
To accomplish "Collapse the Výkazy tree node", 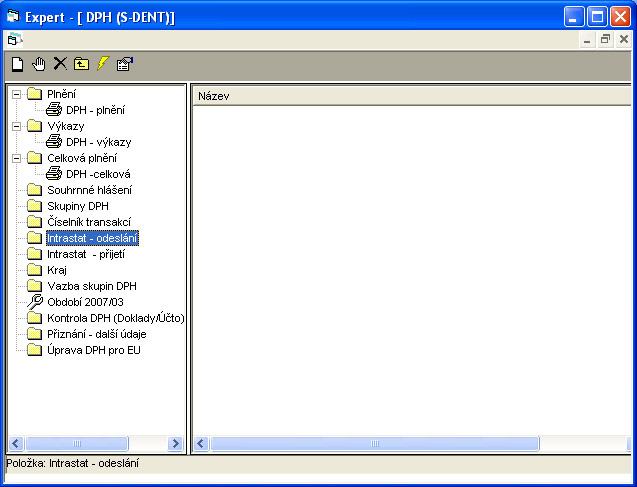I will click(x=16, y=126).
